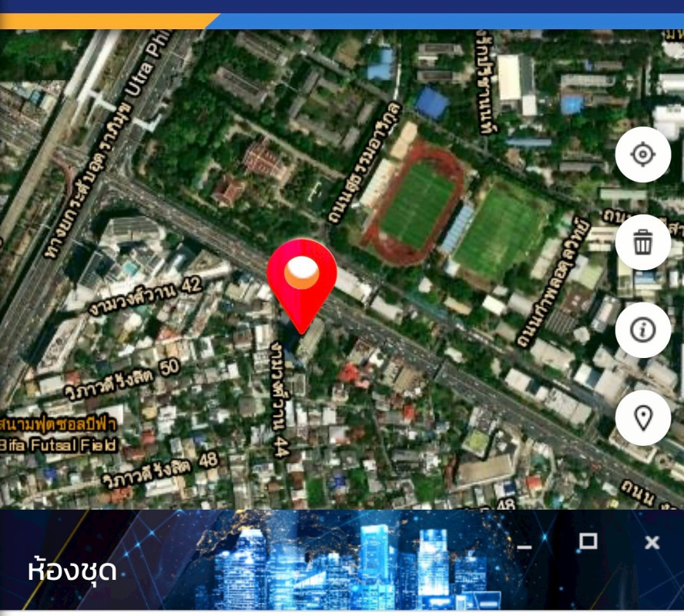Viewport: 684px width, 616px height.
Task: Click the trash delete-marker button
Action: (x=642, y=243)
